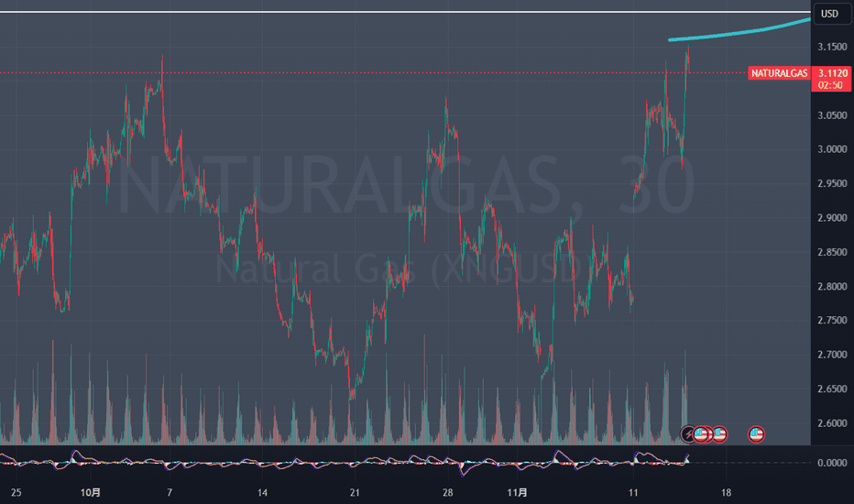Click the 7 date label on time axis
This screenshot has width=854, height=504.
(x=170, y=493)
